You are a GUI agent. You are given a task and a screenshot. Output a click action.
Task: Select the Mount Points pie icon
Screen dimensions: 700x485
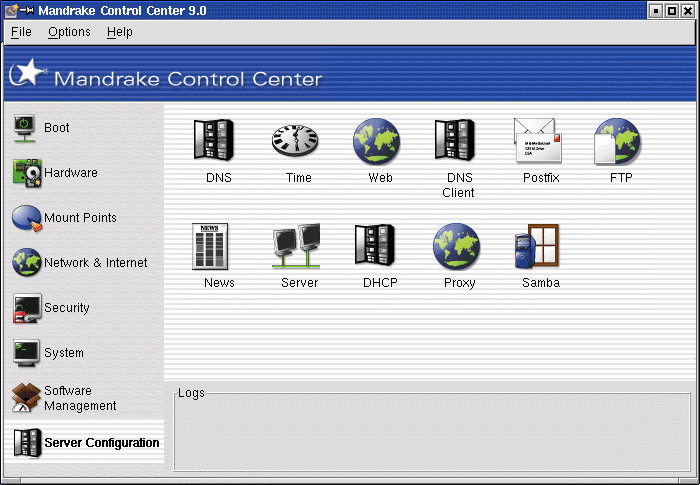(27, 218)
